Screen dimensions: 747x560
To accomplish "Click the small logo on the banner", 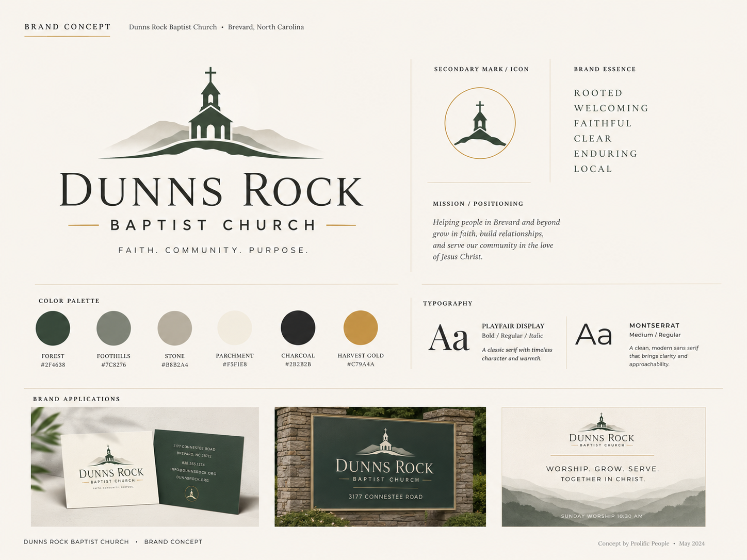I will click(602, 430).
